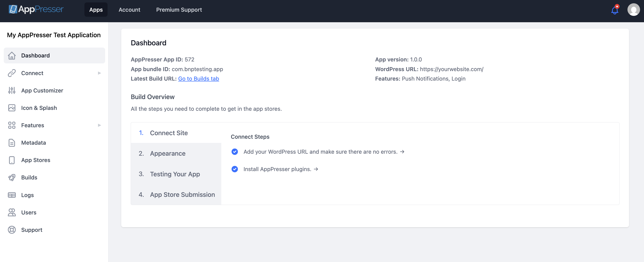Click arrow after Install AppPresser plugins
644x262 pixels.
click(x=316, y=169)
